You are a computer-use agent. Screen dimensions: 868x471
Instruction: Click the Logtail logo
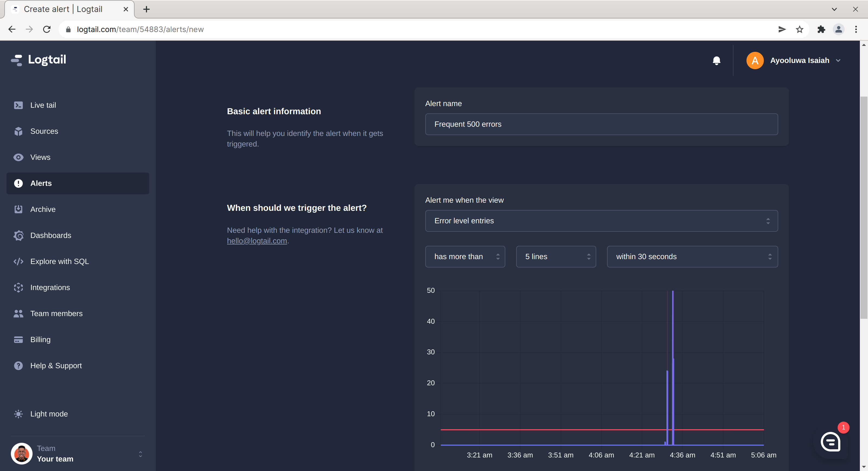click(38, 60)
